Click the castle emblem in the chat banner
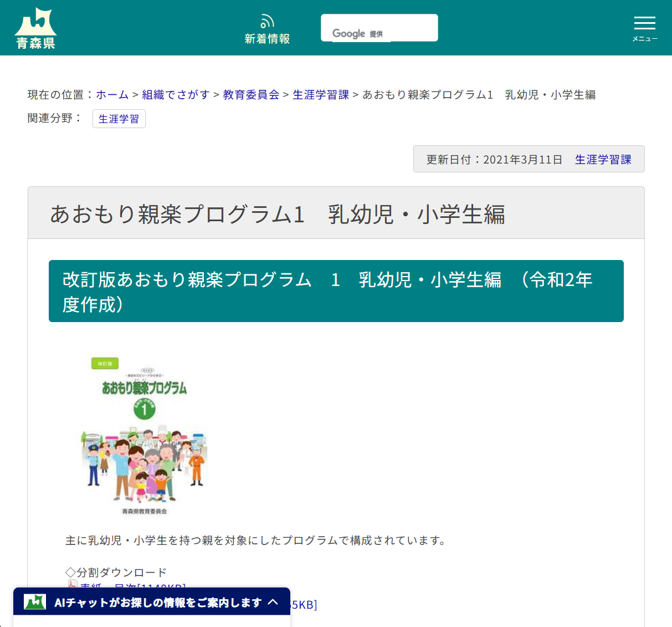Screen dimensions: 672x627 click(x=33, y=602)
